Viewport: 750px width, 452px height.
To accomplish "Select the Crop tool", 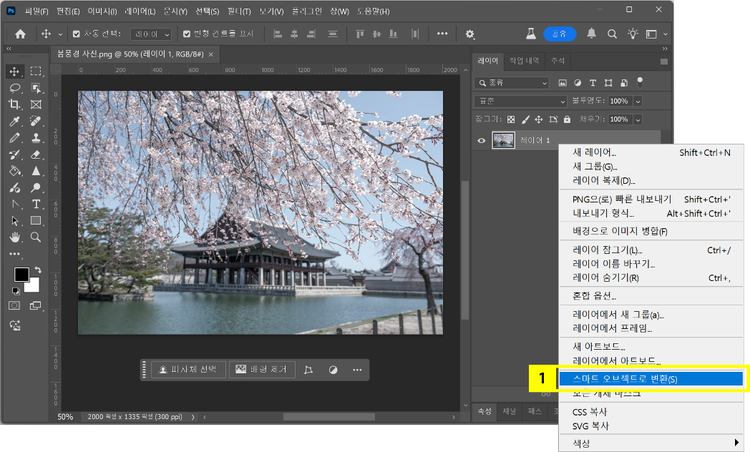I will pyautogui.click(x=15, y=104).
